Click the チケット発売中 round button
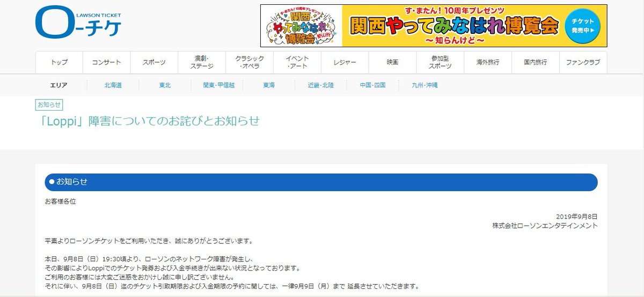 click(582, 26)
